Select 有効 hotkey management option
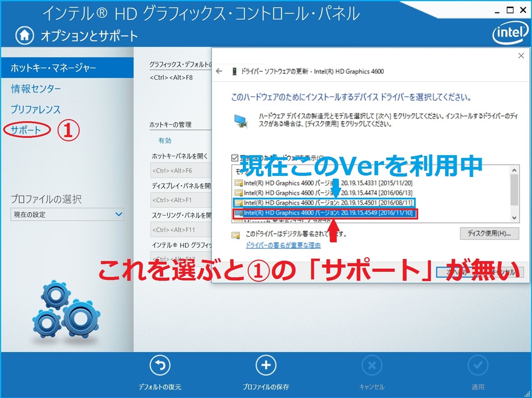Image resolution: width=532 pixels, height=398 pixels. pos(165,140)
